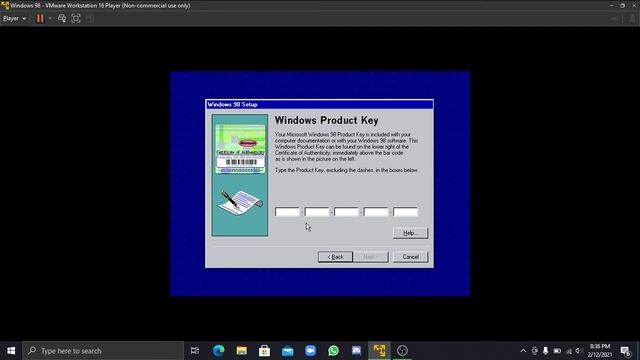Open Discord from the taskbar

pyautogui.click(x=356, y=351)
